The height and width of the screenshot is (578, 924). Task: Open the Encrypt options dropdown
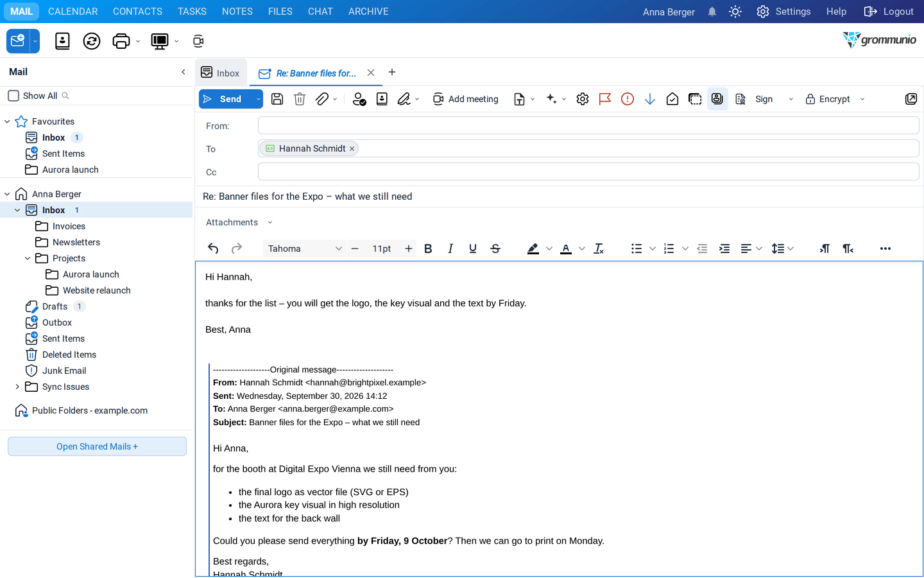point(862,99)
